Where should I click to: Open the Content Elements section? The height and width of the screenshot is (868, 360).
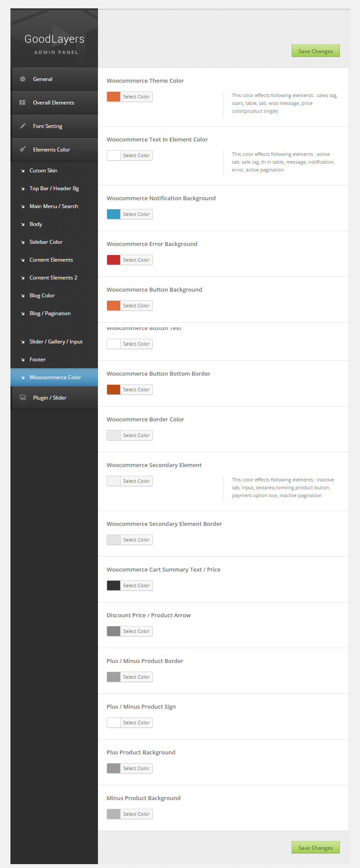54,260
